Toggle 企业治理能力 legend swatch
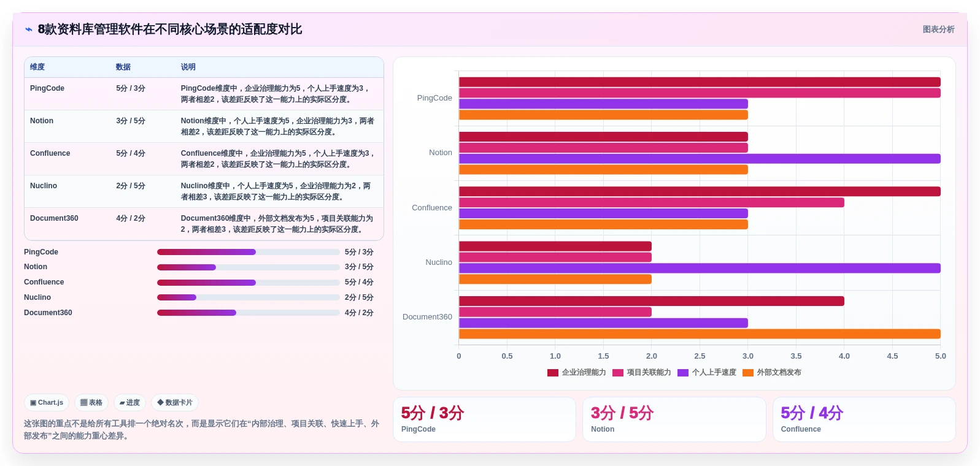980x466 pixels. [553, 373]
